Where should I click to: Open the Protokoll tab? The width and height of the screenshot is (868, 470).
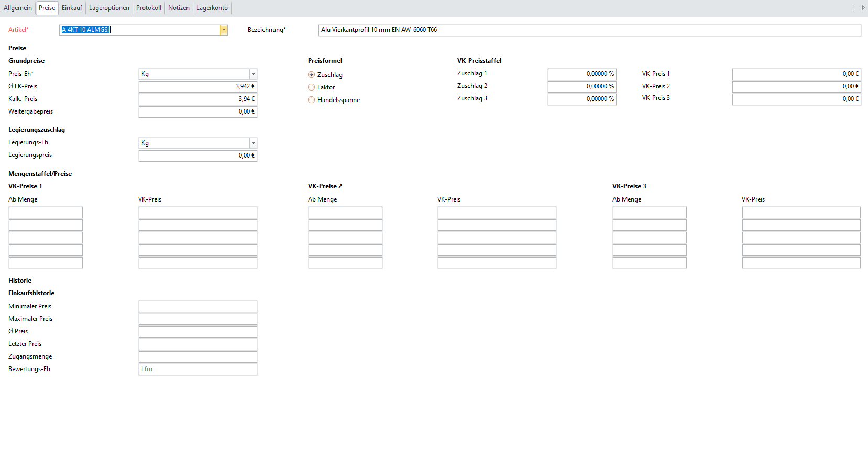pos(149,8)
